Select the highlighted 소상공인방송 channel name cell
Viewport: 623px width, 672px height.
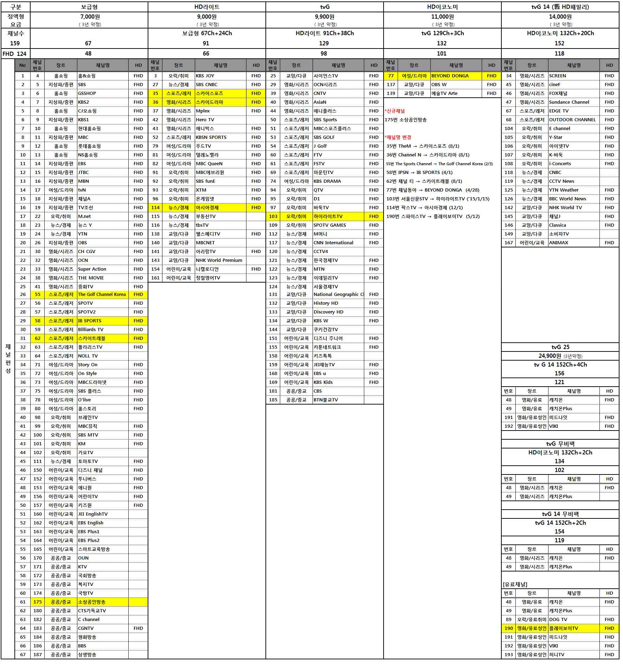[102, 602]
